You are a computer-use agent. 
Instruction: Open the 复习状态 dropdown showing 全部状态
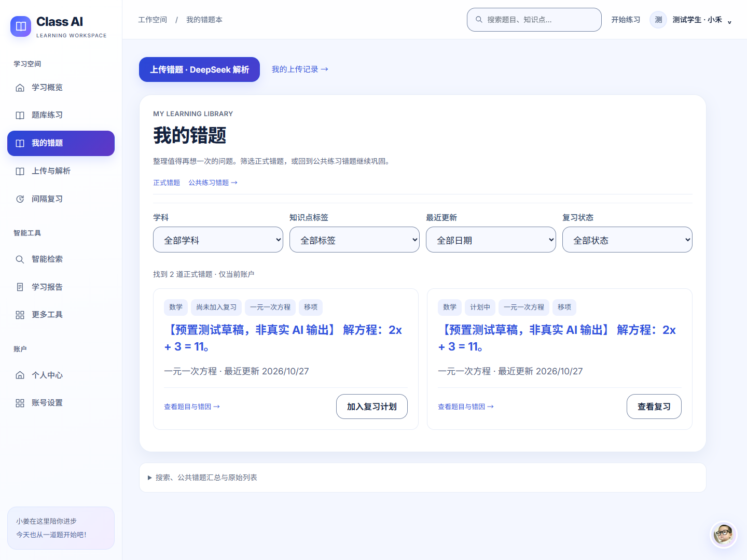tap(627, 240)
